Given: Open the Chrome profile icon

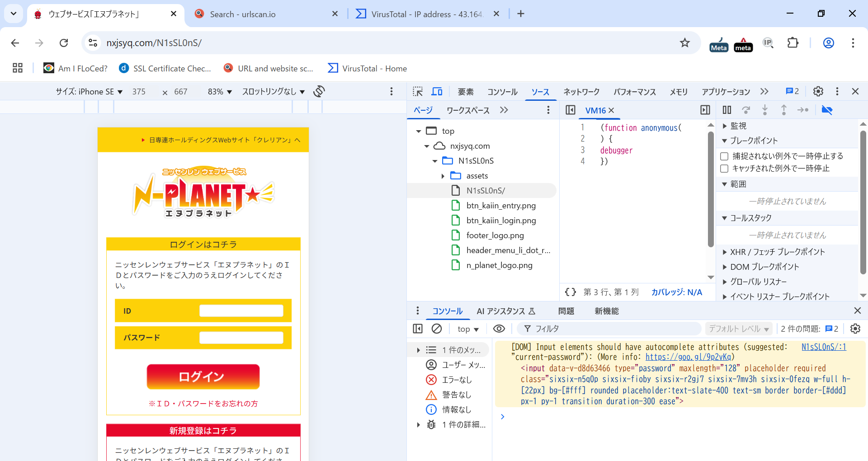Looking at the screenshot, I should [x=828, y=43].
